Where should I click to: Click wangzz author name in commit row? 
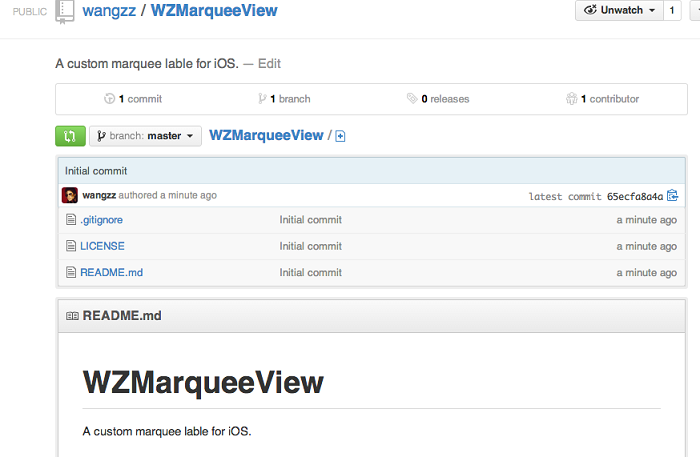point(99,195)
